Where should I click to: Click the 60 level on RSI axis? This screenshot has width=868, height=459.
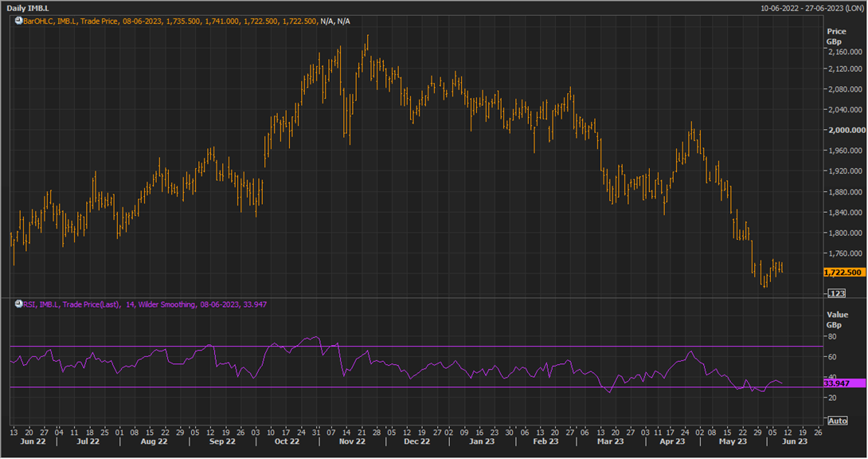coord(832,357)
